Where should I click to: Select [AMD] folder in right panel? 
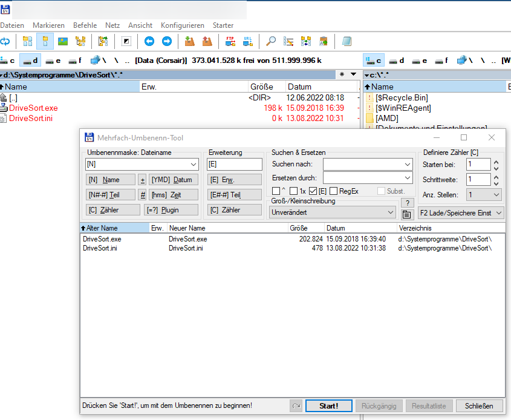(x=387, y=118)
